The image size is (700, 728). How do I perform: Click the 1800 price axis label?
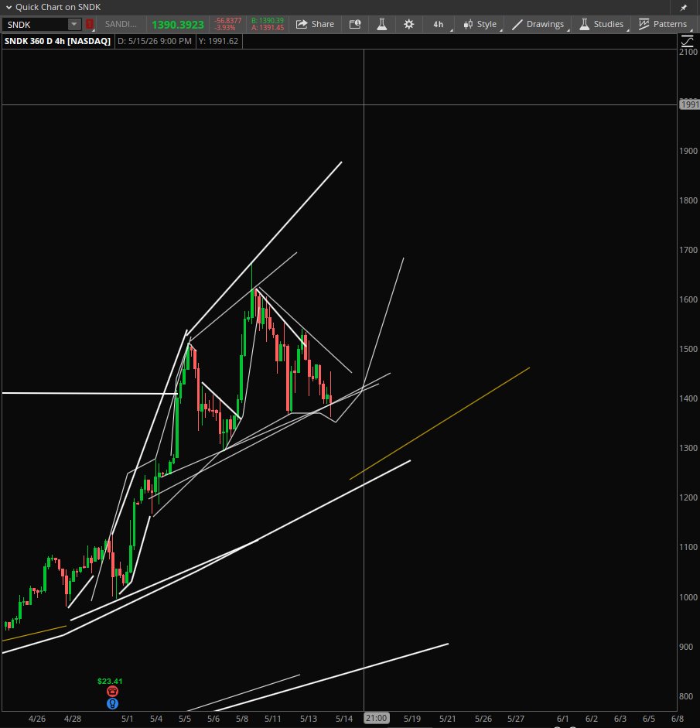688,200
